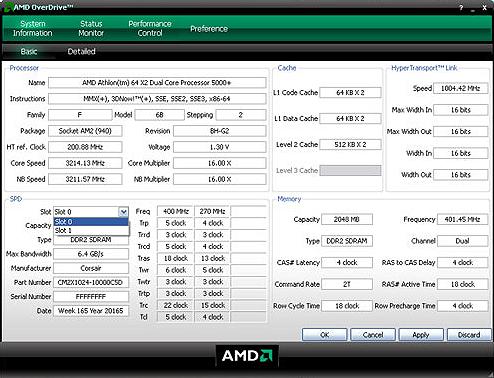
Task: Click the SPD Max Bandwidth field
Action: point(91,254)
